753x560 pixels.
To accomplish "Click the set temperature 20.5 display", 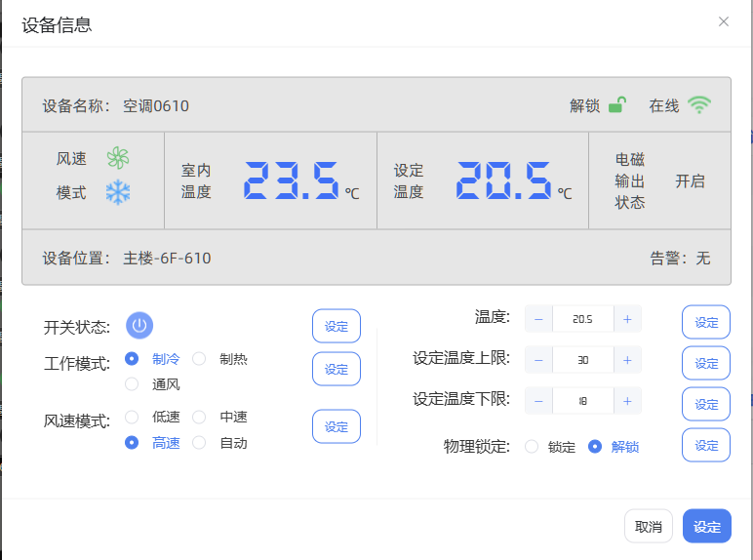I will [x=503, y=180].
